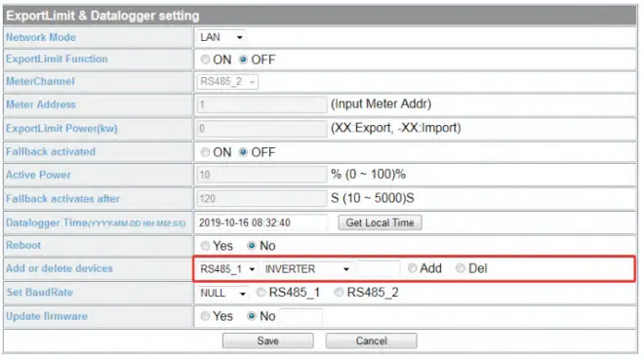Click the Fallback activated label
Image resolution: width=644 pixels, height=360 pixels.
tap(51, 152)
